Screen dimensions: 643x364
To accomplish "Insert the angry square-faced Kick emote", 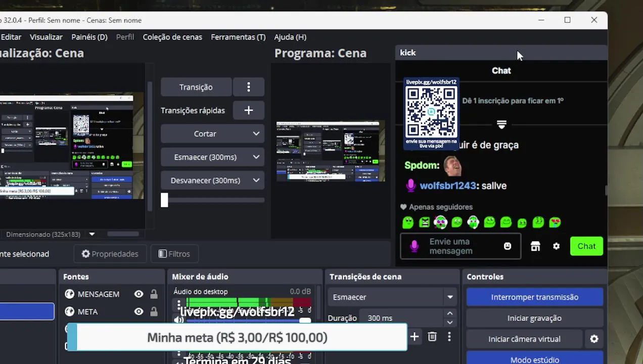I will (424, 222).
